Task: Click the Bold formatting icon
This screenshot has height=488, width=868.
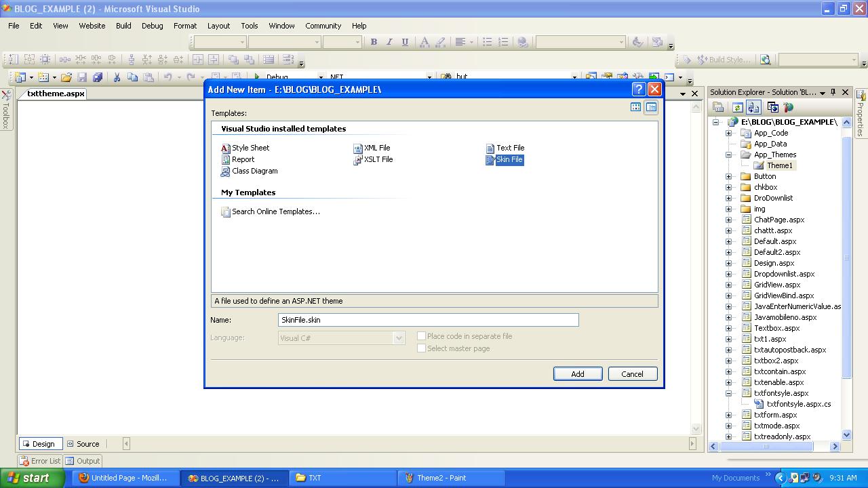Action: (x=374, y=42)
